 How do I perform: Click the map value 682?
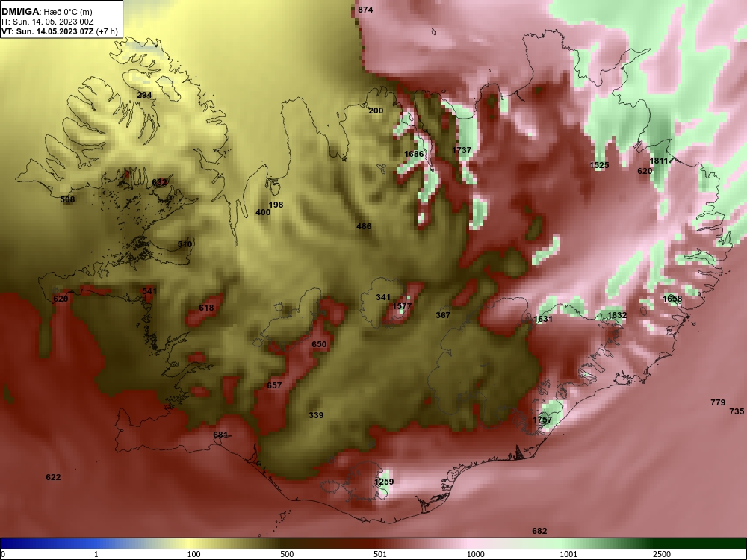[x=539, y=531]
